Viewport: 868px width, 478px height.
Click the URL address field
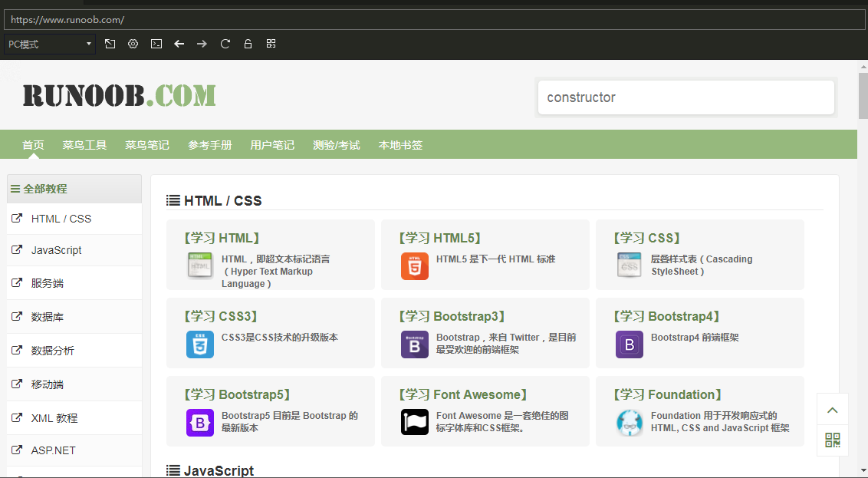pos(434,19)
